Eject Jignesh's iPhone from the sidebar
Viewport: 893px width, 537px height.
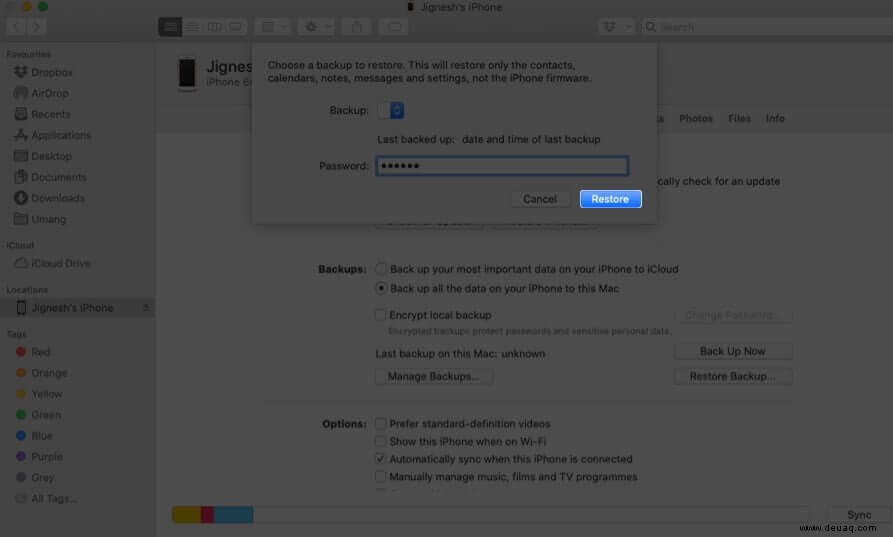tap(146, 308)
